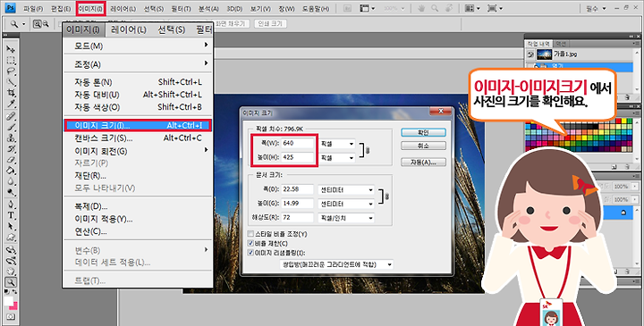Click the 인쇄 크기 button
The width and height of the screenshot is (644, 326).
270,24
